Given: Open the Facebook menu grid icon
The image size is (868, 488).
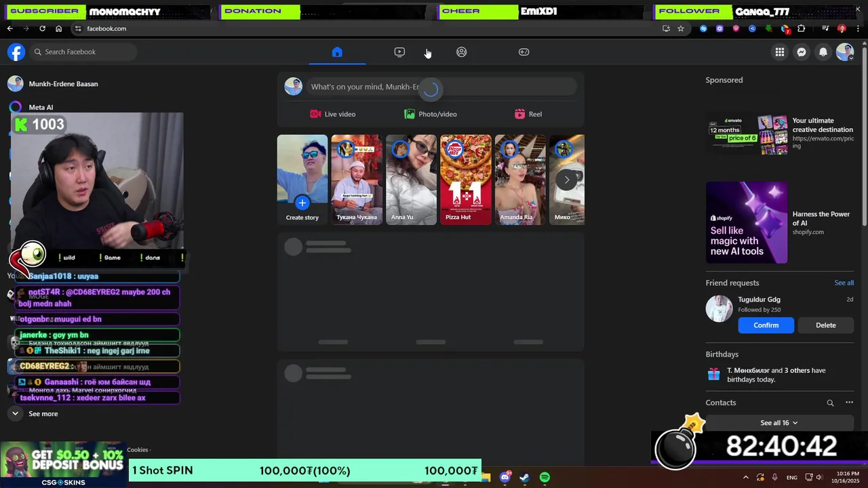Looking at the screenshot, I should (x=780, y=52).
